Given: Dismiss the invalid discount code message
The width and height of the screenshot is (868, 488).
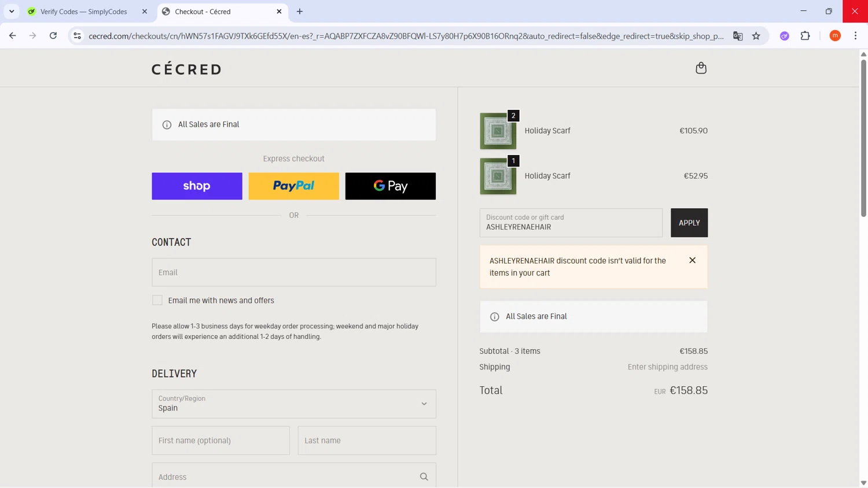Looking at the screenshot, I should (692, 260).
